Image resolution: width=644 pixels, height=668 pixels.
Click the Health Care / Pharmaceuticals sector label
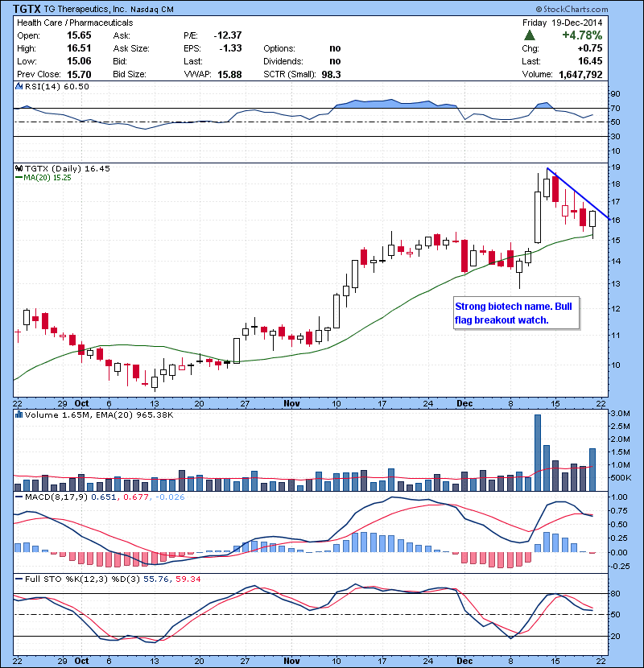[75, 23]
